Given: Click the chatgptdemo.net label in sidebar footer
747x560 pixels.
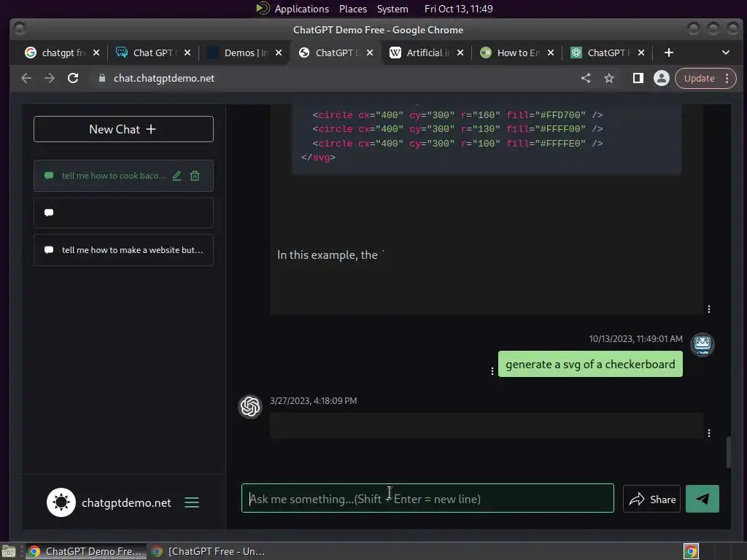Looking at the screenshot, I should [x=126, y=503].
